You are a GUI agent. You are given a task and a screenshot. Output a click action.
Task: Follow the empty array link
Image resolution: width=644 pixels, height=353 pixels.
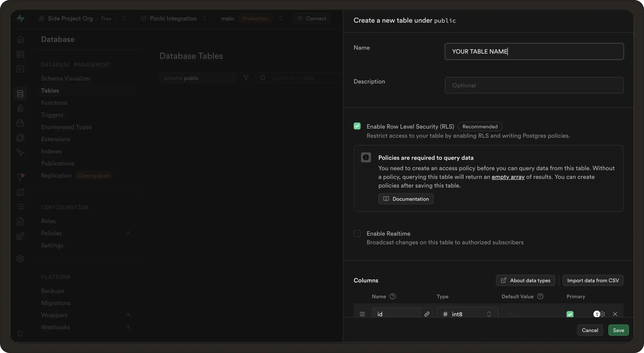(x=508, y=177)
